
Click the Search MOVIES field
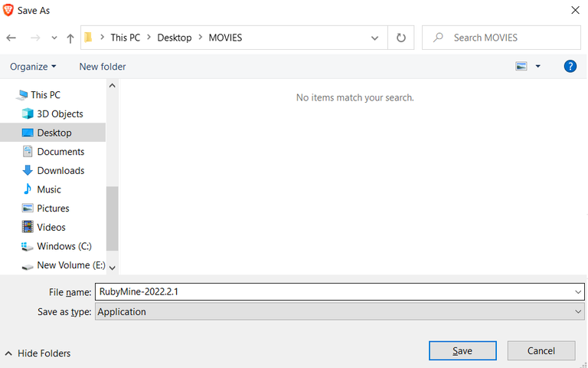tap(501, 38)
